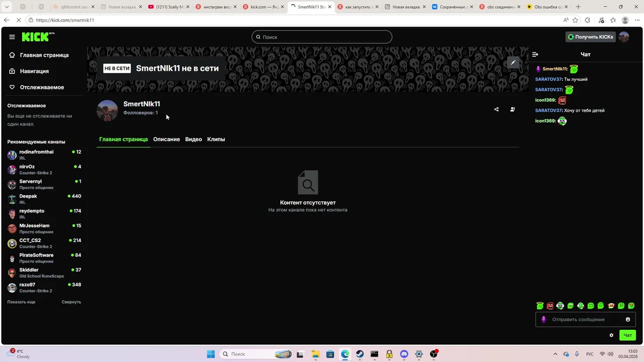This screenshot has height=362, width=644.
Task: Open recommended channel razo97
Action: click(44, 288)
